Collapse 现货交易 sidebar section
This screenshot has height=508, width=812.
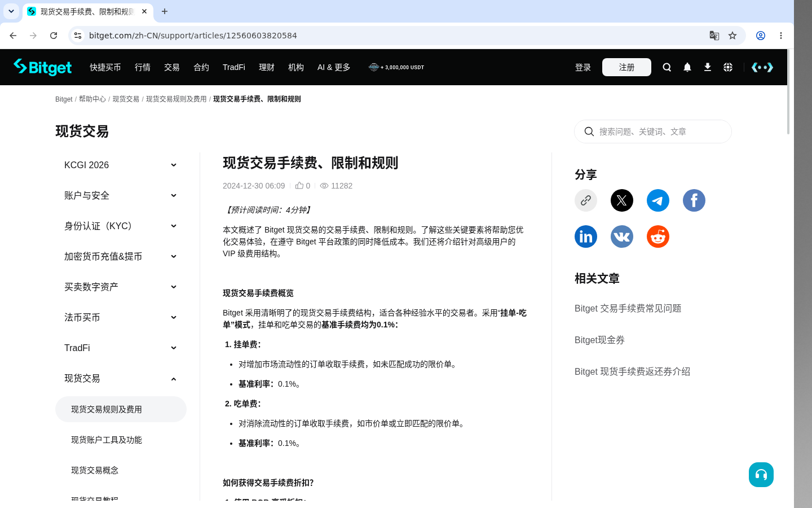click(121, 378)
